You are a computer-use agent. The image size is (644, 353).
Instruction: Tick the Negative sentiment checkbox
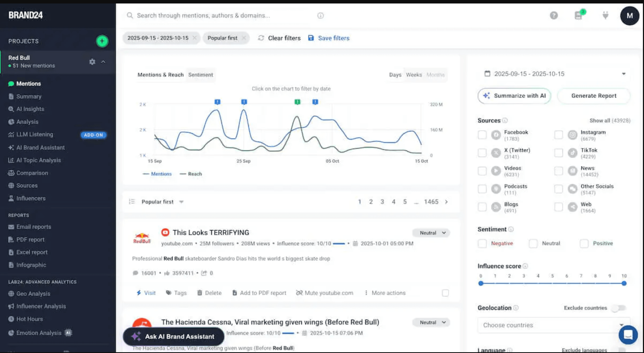click(x=482, y=243)
